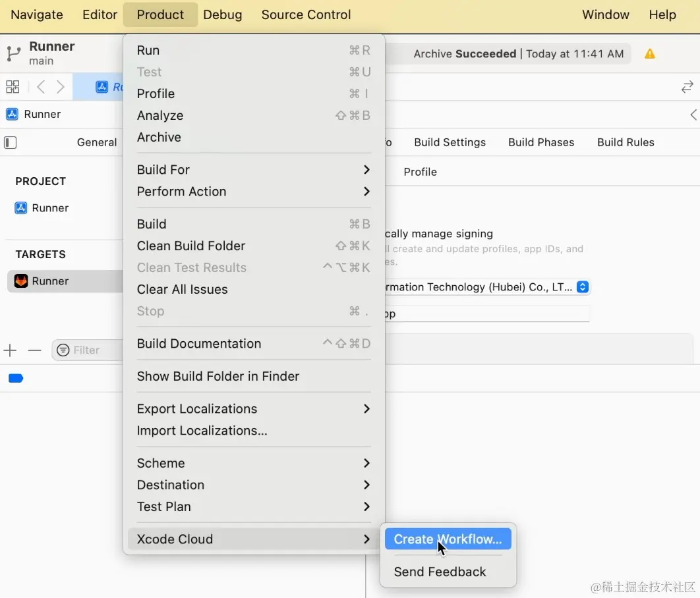Switch to the General tab
Viewport: 700px width, 598px height.
pos(97,143)
